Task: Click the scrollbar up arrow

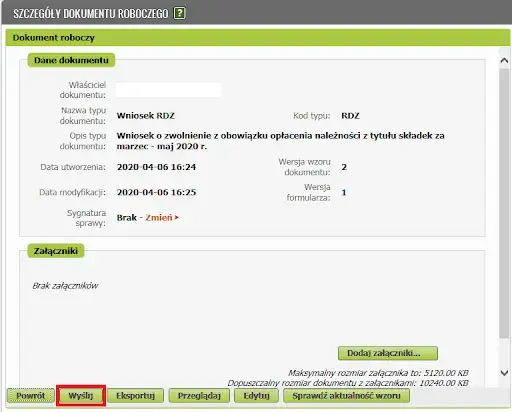Action: pyautogui.click(x=504, y=60)
